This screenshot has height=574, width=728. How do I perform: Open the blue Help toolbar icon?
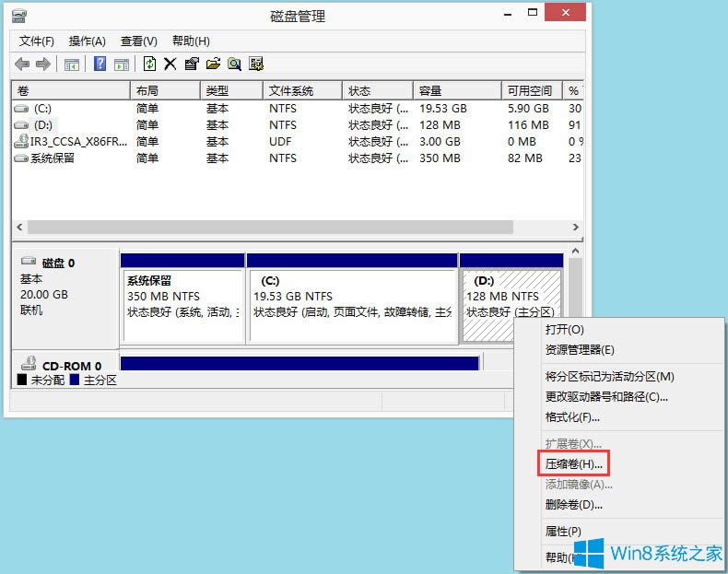[100, 64]
